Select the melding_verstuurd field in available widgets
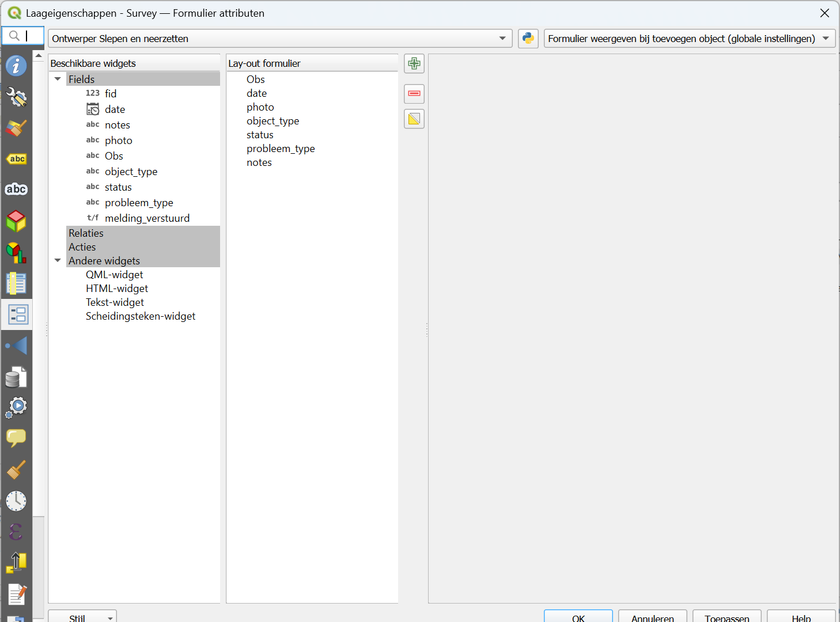The image size is (840, 622). click(147, 218)
